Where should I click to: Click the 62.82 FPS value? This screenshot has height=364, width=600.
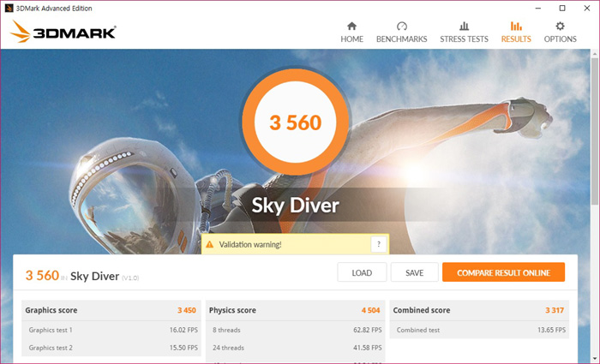point(368,330)
